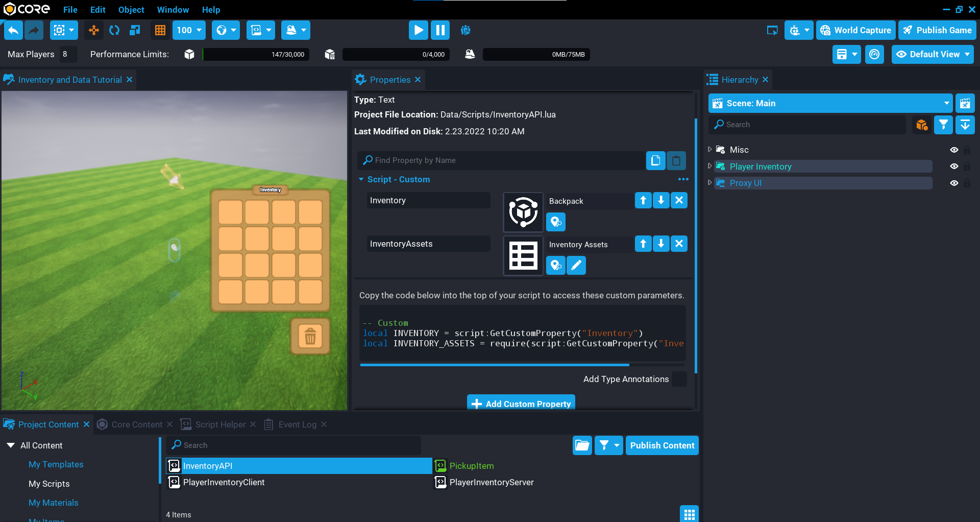This screenshot has height=522, width=980.
Task: Hide the Proxy UI object
Action: [953, 183]
